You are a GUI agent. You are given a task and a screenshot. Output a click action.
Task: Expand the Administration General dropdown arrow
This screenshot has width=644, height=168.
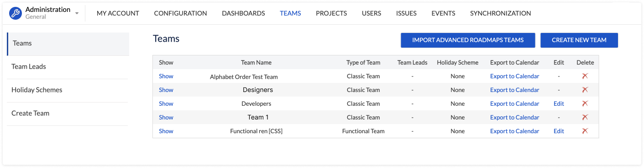pyautogui.click(x=77, y=13)
